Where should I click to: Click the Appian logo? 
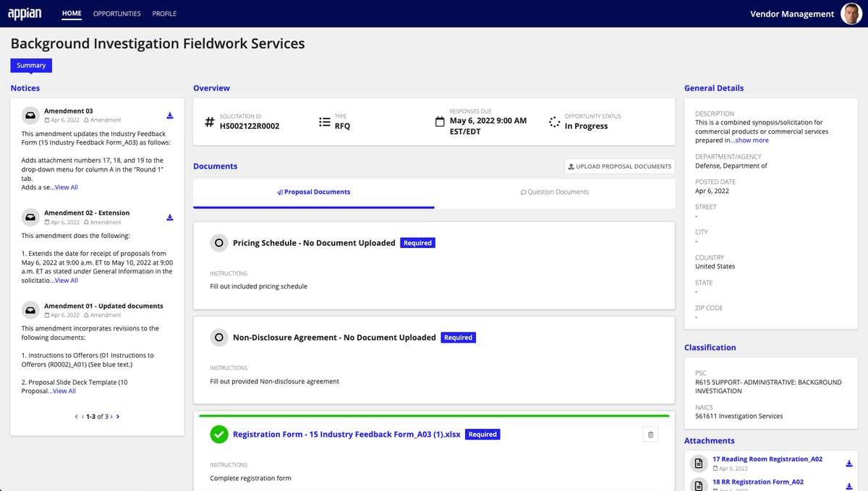(x=24, y=13)
